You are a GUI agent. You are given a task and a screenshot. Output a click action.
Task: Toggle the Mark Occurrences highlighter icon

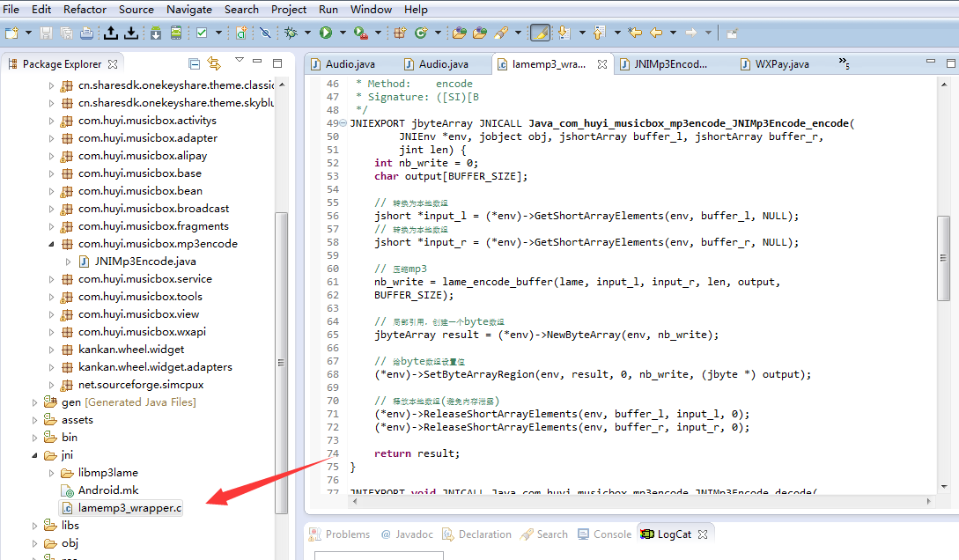point(540,33)
